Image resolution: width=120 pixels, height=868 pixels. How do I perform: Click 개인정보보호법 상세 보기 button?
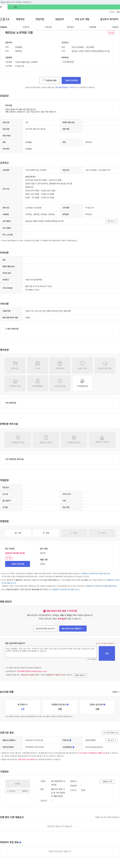click(x=45, y=628)
